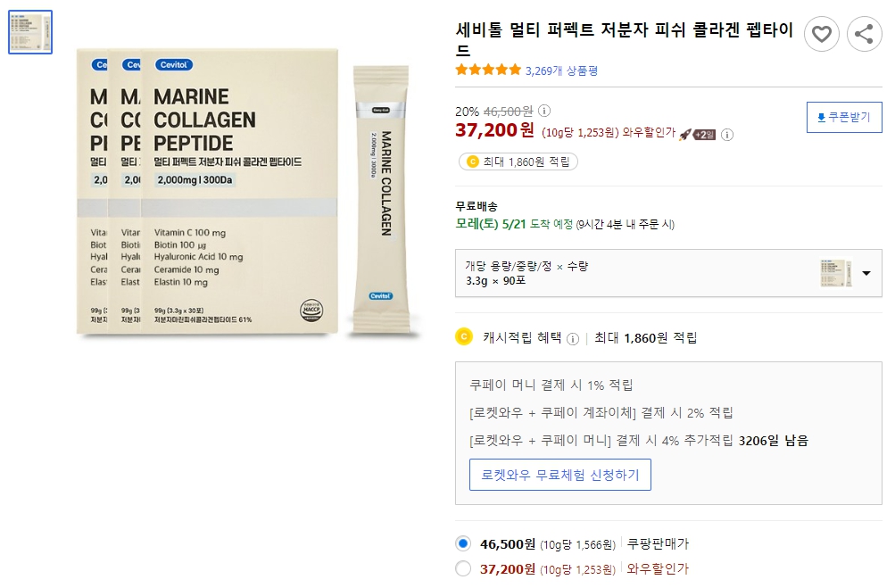895x588 pixels.
Task: Click the 쿠폰받기 button
Action: [844, 117]
